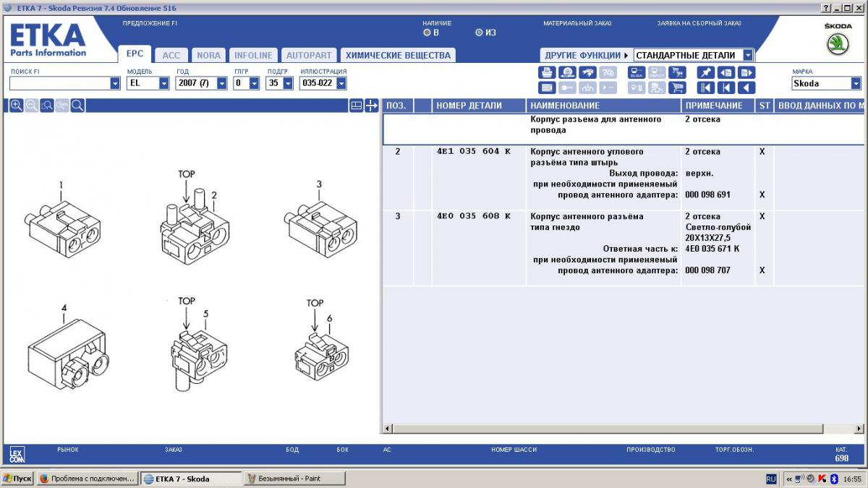The image size is (868, 488).
Task: Click the ELSA icon button
Action: click(637, 72)
